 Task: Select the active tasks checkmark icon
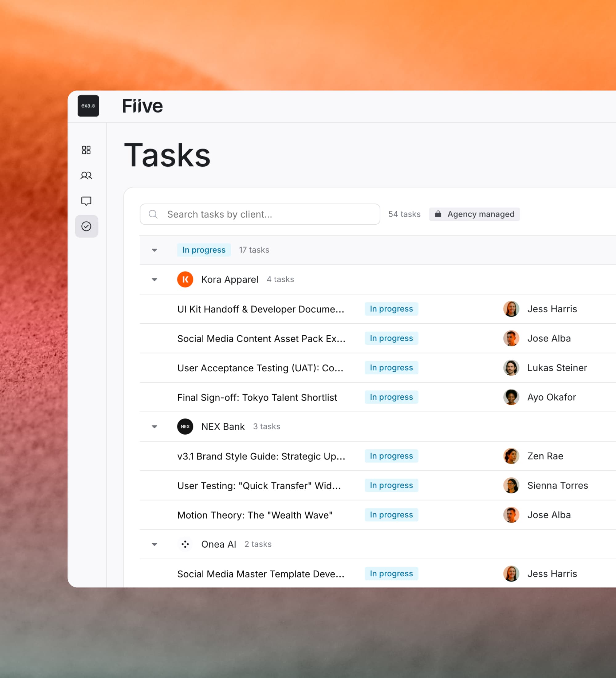[86, 226]
